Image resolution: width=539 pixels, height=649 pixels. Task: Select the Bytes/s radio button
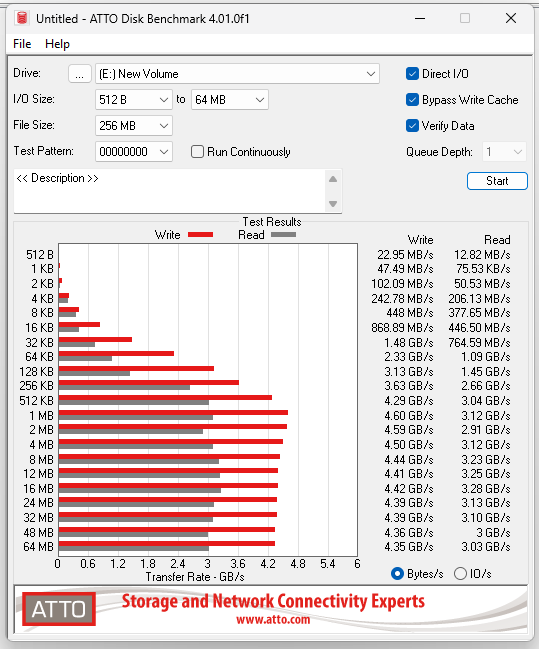pos(397,574)
